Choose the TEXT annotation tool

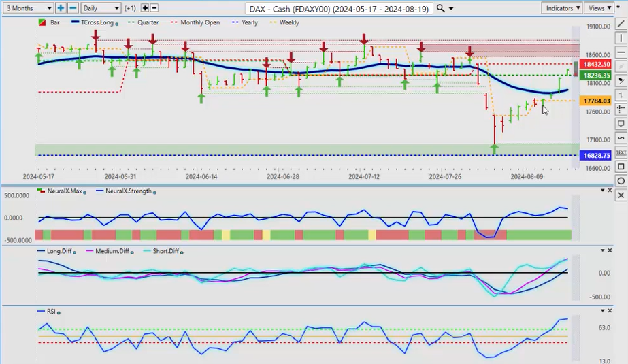pyautogui.click(x=621, y=152)
